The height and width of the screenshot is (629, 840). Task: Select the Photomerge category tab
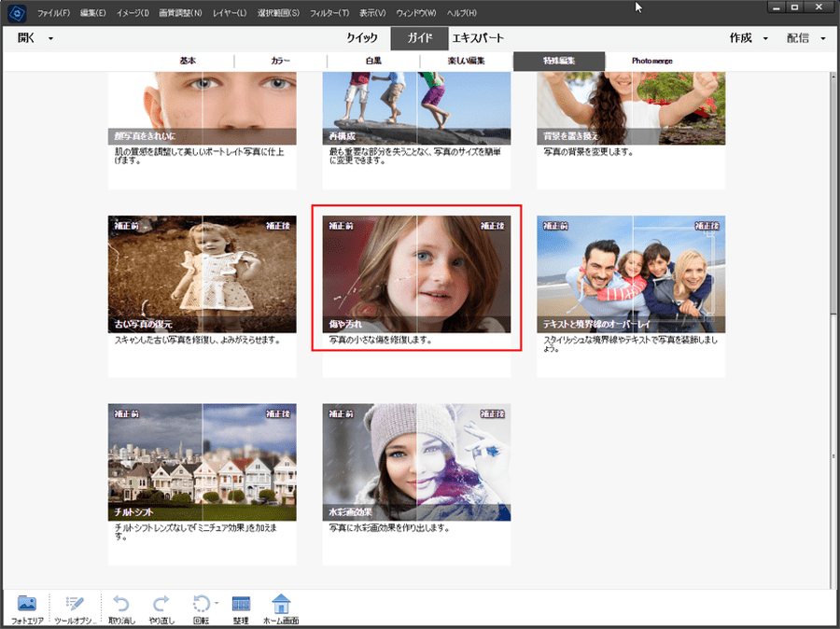(652, 61)
